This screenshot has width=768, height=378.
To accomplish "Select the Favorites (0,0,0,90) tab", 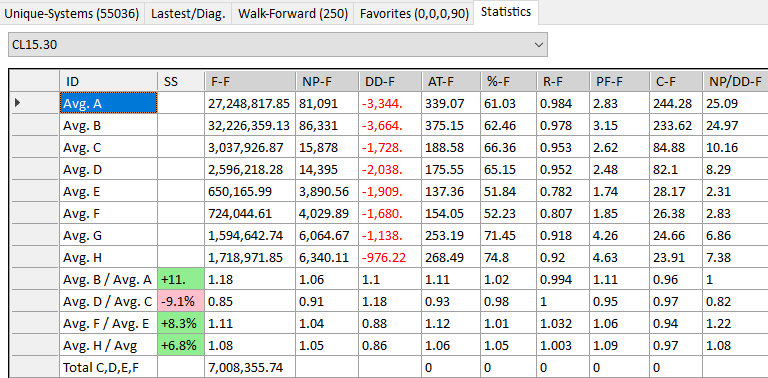I will [x=414, y=14].
